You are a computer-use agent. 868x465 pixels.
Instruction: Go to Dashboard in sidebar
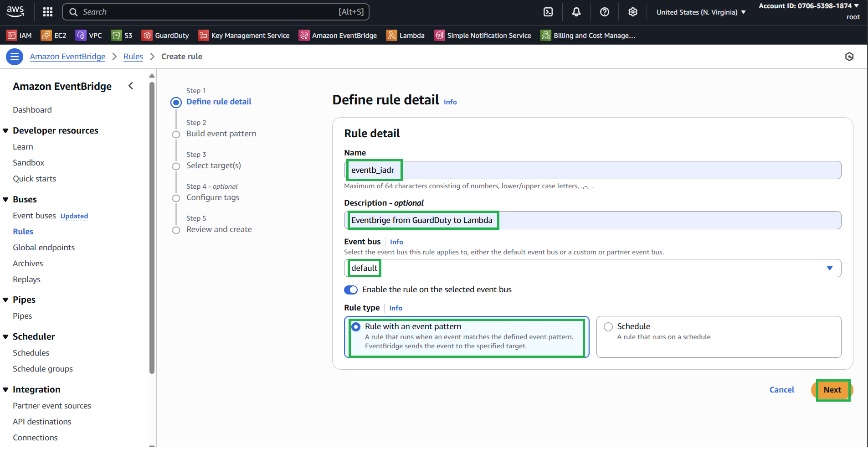coord(32,110)
